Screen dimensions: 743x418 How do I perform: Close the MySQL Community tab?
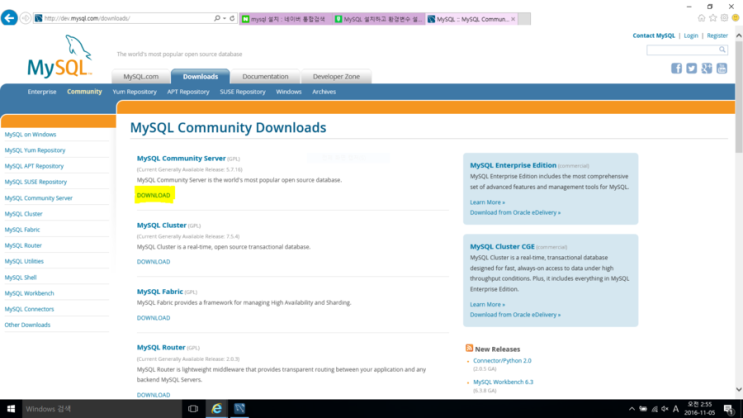click(513, 19)
